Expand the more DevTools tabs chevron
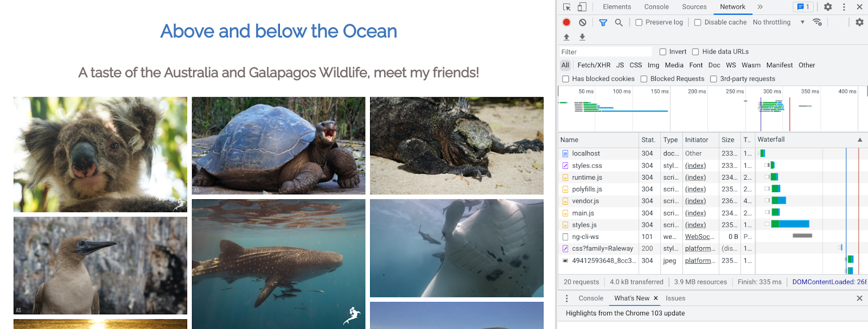The width and height of the screenshot is (868, 329). (760, 7)
